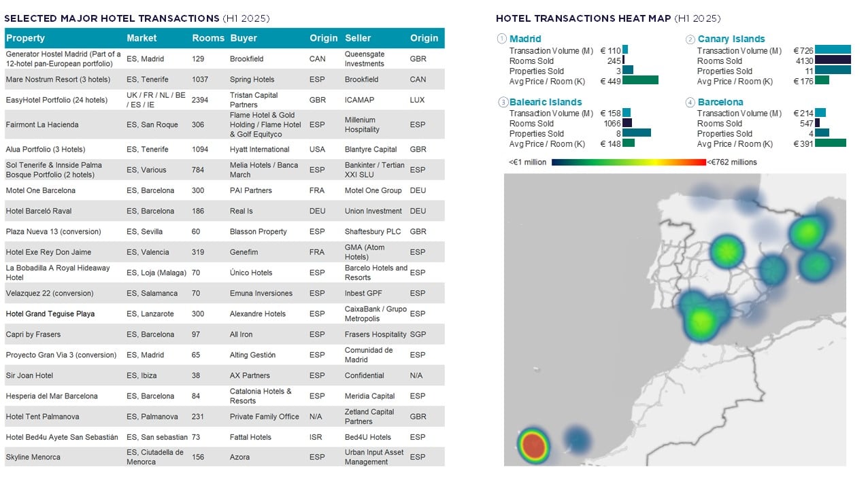868x484 pixels.
Task: Click the small blue hotspot right of the red one
Action: tap(577, 439)
